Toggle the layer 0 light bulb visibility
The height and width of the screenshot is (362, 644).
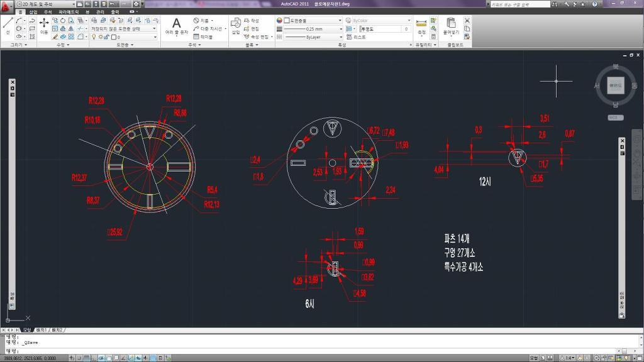click(x=94, y=37)
